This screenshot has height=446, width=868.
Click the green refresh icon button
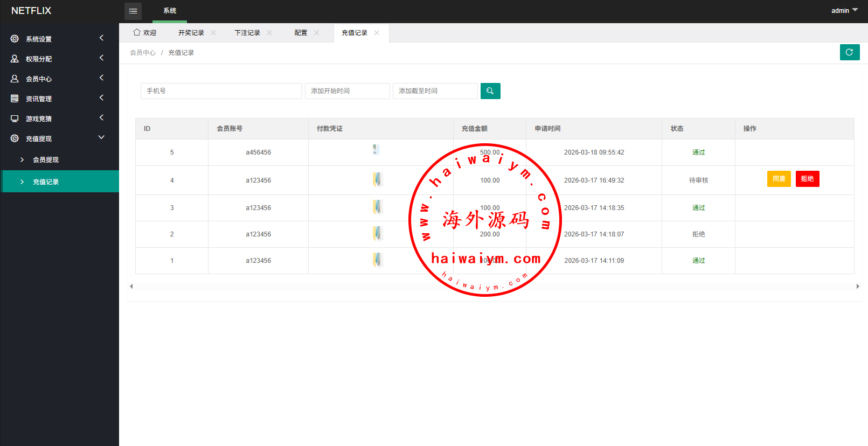point(849,52)
